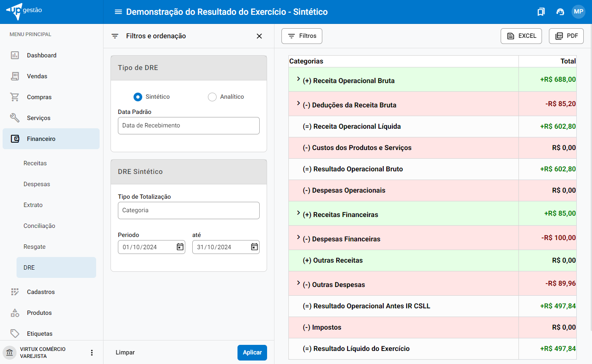Expand the Despesas Financeiras row

point(298,237)
